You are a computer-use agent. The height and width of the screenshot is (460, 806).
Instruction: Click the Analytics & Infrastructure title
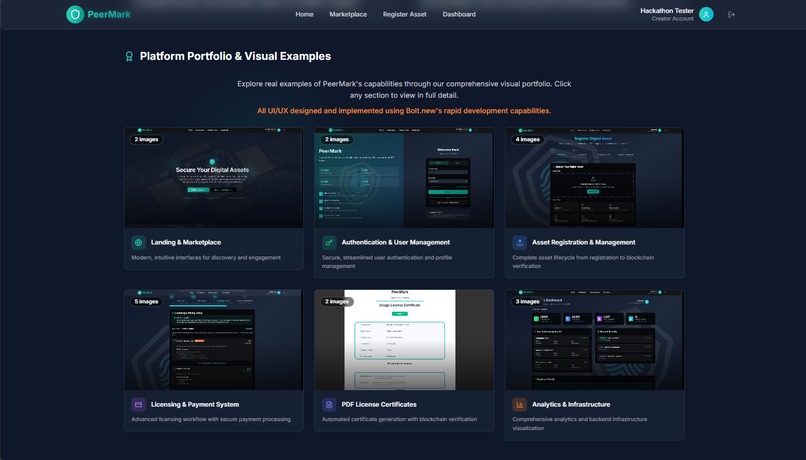point(571,404)
